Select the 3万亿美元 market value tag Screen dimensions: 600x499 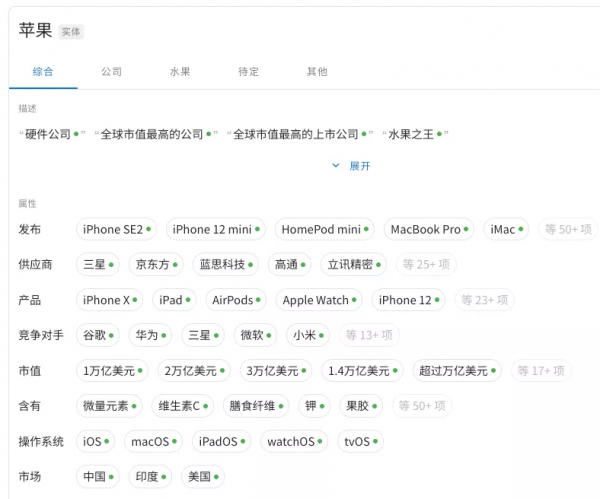pos(276,370)
